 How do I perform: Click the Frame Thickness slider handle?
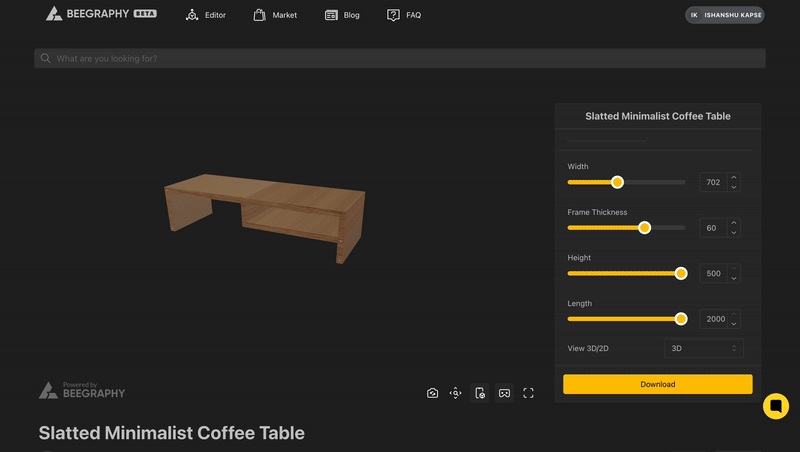pos(644,228)
